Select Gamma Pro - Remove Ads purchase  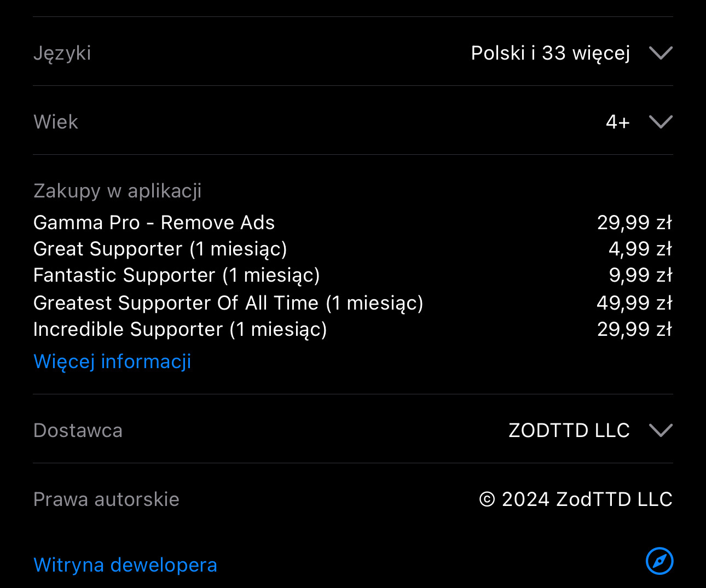pos(154,223)
